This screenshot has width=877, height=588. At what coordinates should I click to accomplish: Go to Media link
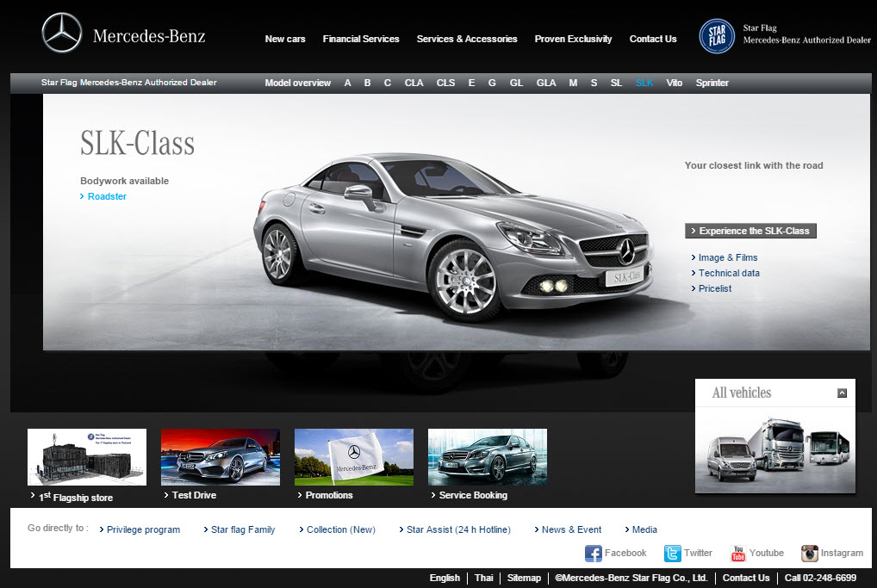(x=644, y=529)
